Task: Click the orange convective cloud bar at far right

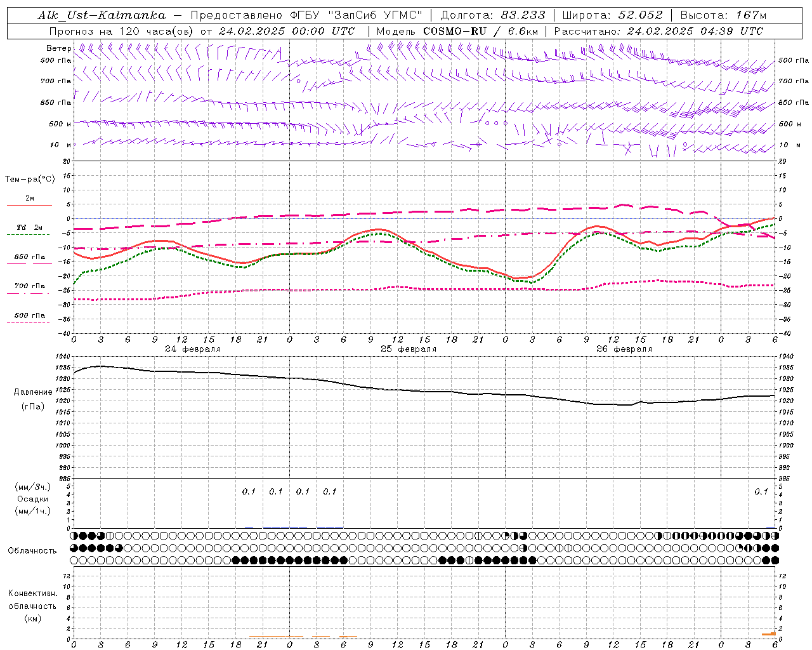Action: 769,633
